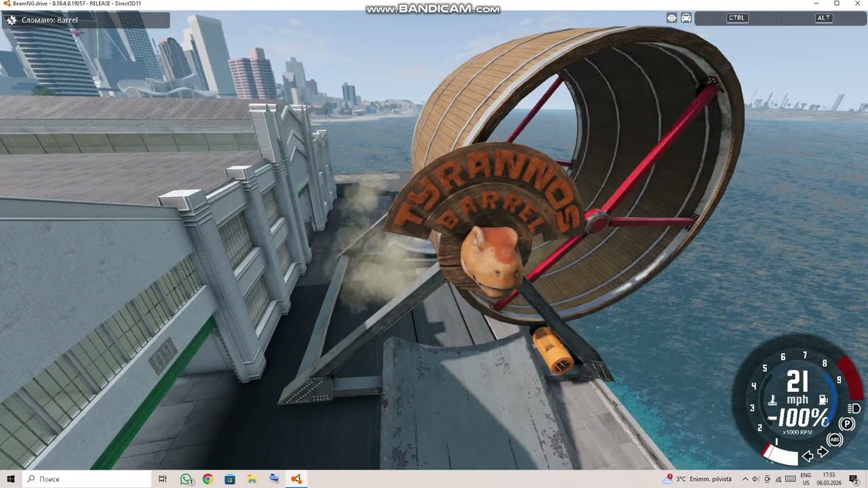The height and width of the screenshot is (488, 868).
Task: Click the ALT key hint button
Action: point(824,18)
